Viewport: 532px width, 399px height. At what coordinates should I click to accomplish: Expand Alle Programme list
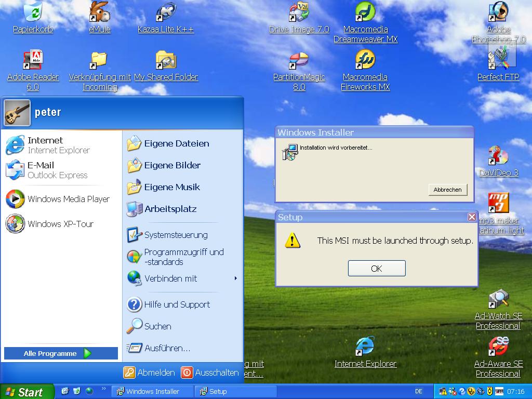[61, 353]
